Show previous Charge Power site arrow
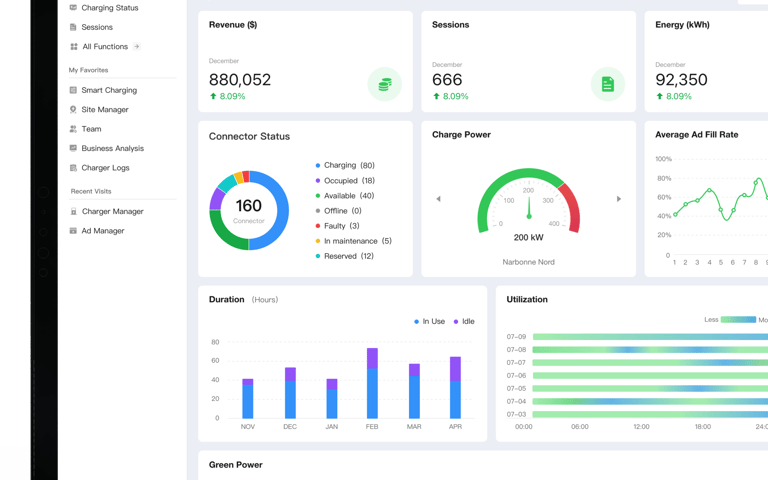Image resolution: width=768 pixels, height=480 pixels. (438, 199)
